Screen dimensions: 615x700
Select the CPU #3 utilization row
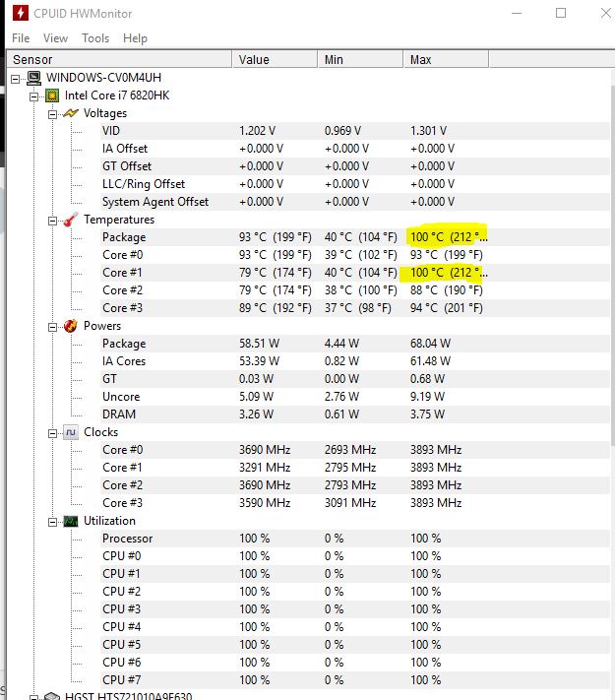tap(355, 609)
